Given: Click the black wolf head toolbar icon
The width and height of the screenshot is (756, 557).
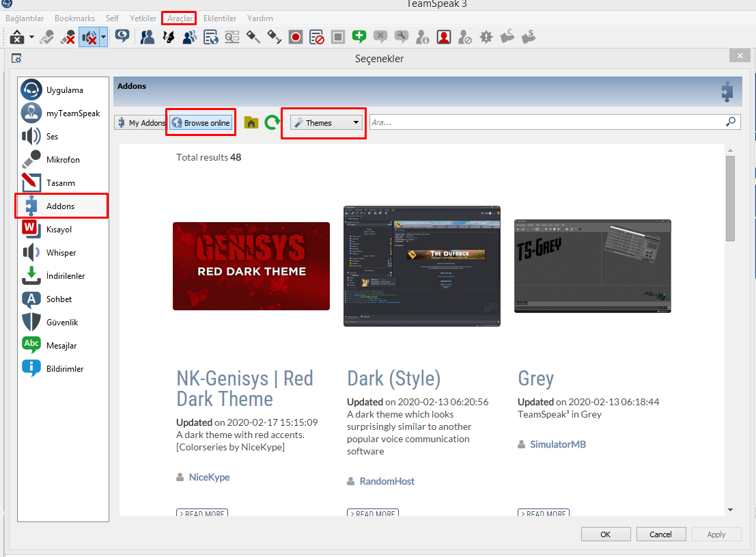Looking at the screenshot, I should [x=168, y=37].
